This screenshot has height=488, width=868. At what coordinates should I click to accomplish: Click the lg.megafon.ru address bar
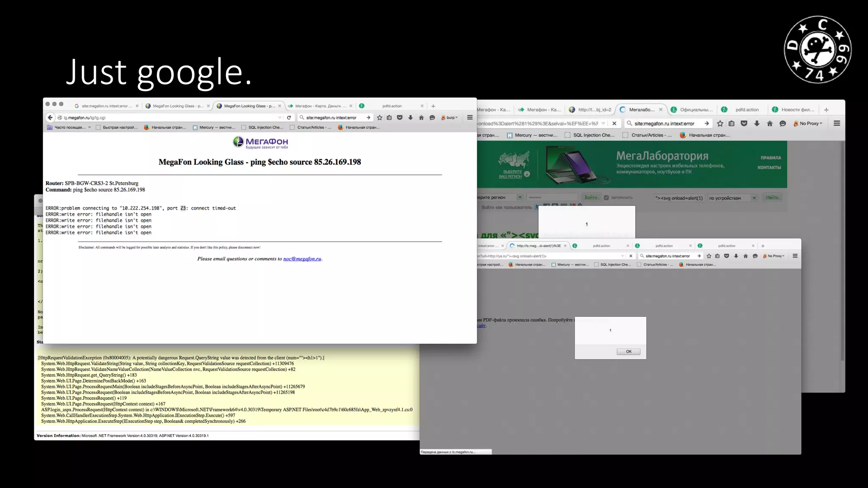170,118
